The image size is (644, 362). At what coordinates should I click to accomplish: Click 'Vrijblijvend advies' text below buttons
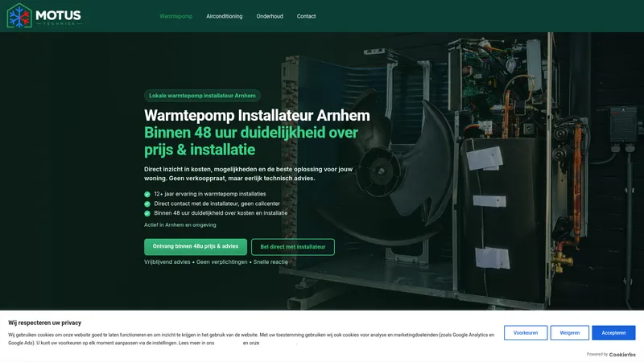click(167, 262)
